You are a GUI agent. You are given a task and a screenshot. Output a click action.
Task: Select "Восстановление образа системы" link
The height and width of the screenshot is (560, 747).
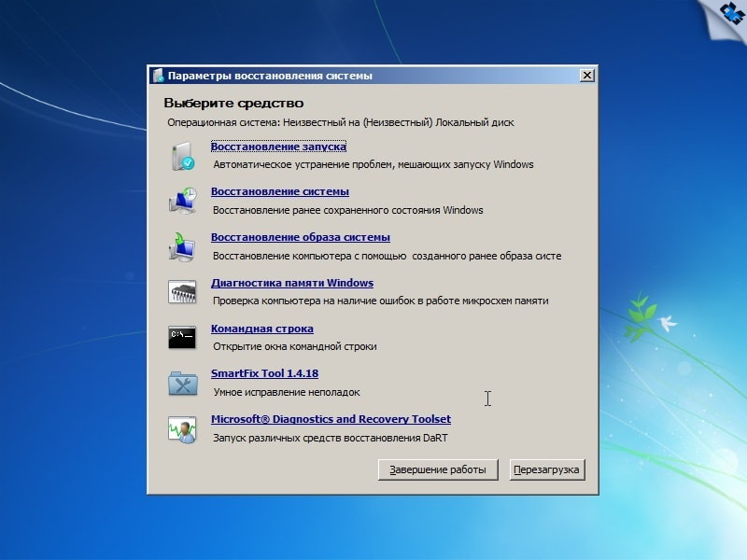[300, 237]
